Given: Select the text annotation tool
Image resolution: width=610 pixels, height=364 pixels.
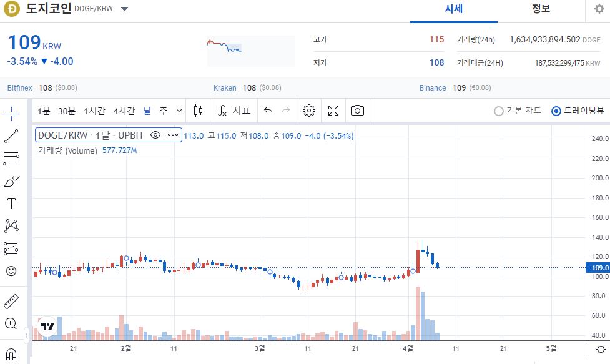Looking at the screenshot, I should 12,204.
